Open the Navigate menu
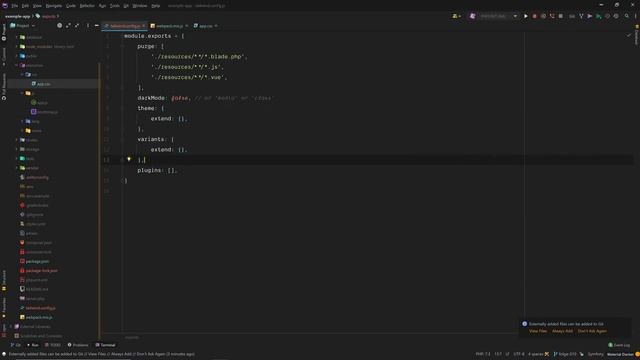640x360 pixels. [53, 6]
